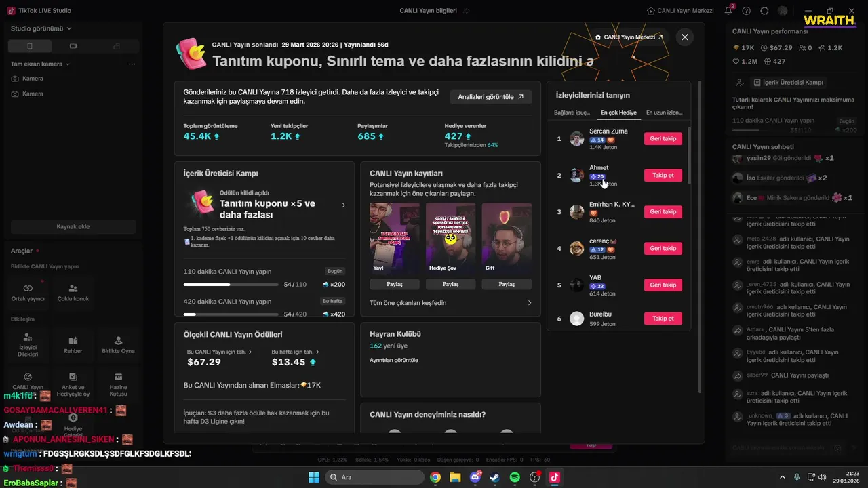The height and width of the screenshot is (488, 868).
Task: Follow back cerenç
Action: (663, 248)
